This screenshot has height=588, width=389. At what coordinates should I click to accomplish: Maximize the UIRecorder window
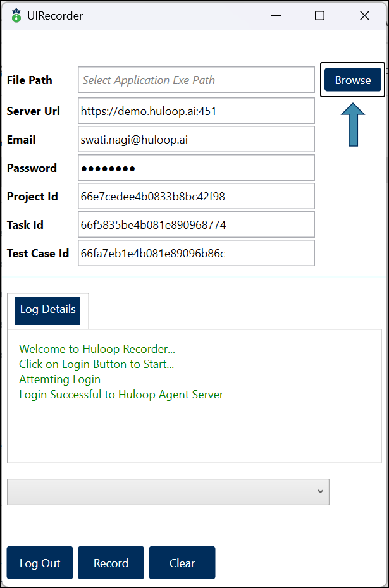tap(319, 16)
